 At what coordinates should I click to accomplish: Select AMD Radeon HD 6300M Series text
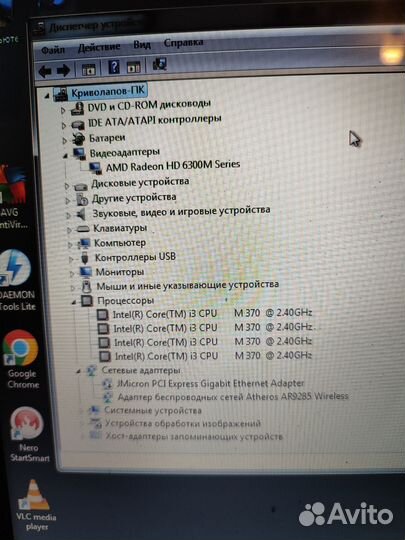[x=173, y=166]
